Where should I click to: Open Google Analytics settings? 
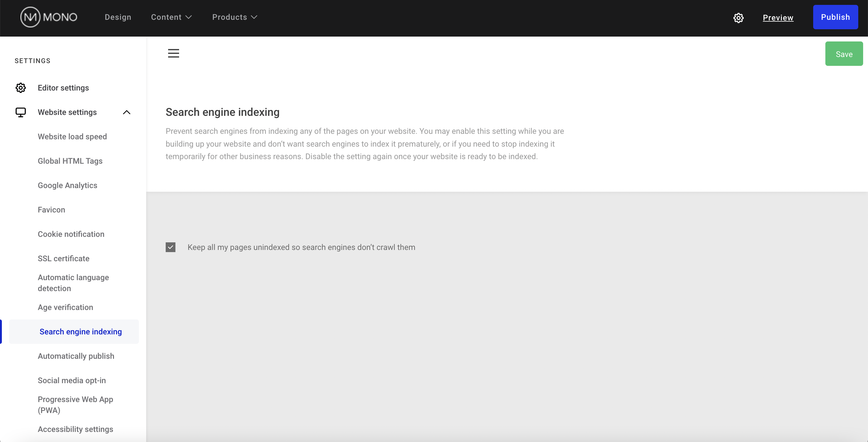pyautogui.click(x=67, y=185)
